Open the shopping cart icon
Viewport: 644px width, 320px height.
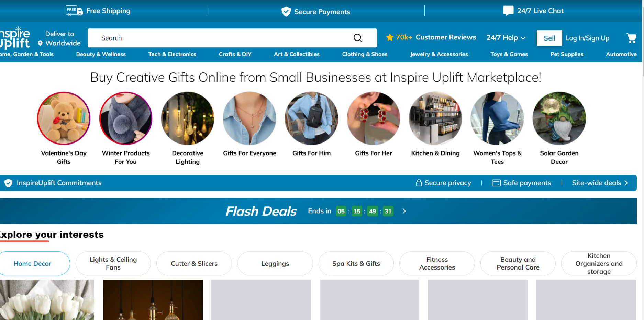pos(631,38)
